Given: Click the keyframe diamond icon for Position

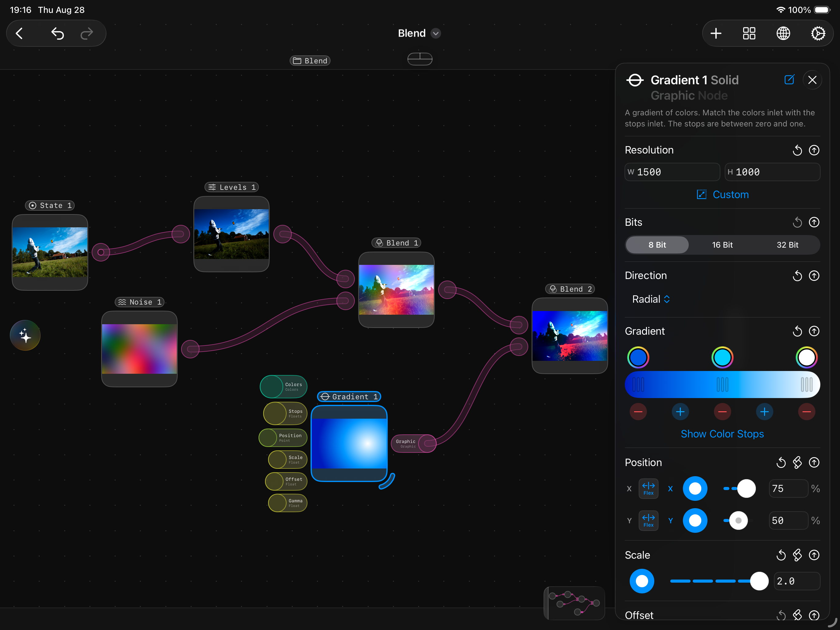Looking at the screenshot, I should tap(797, 462).
